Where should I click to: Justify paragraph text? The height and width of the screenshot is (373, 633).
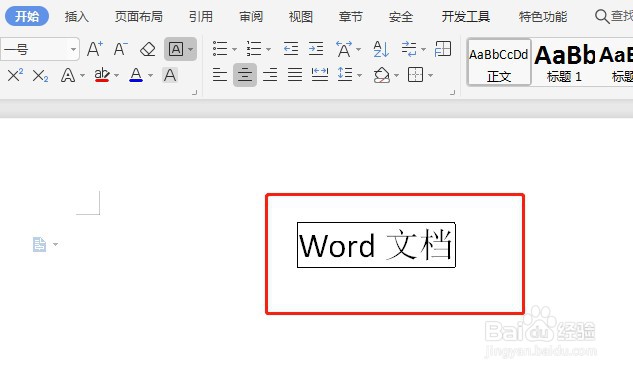coord(295,75)
